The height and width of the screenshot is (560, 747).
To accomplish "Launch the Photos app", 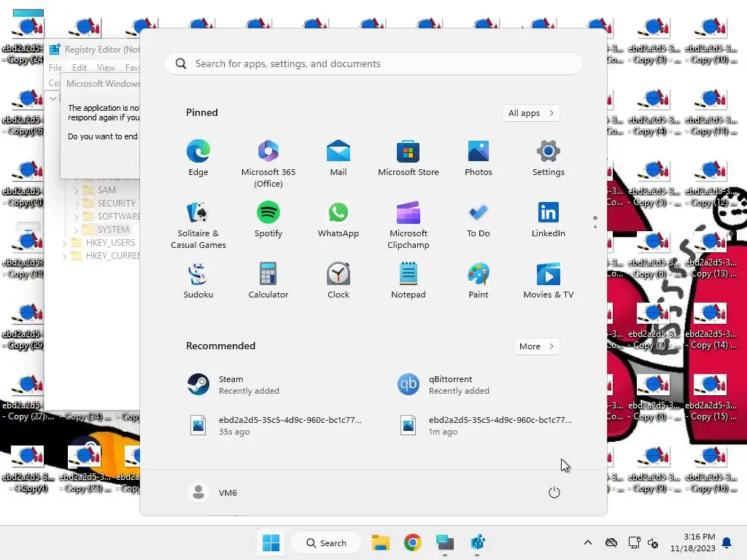I will tap(479, 158).
